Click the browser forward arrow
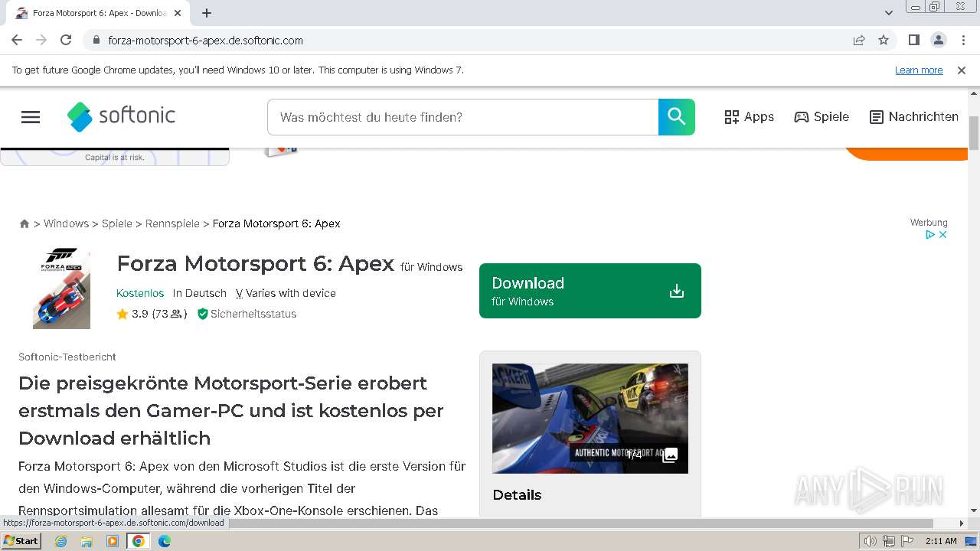Screen dimensions: 980x551 (x=41, y=40)
